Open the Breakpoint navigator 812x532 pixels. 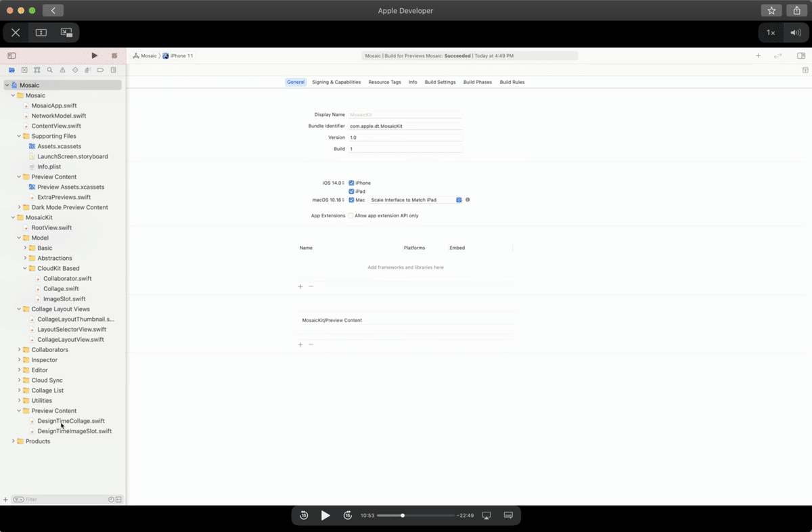pos(100,70)
